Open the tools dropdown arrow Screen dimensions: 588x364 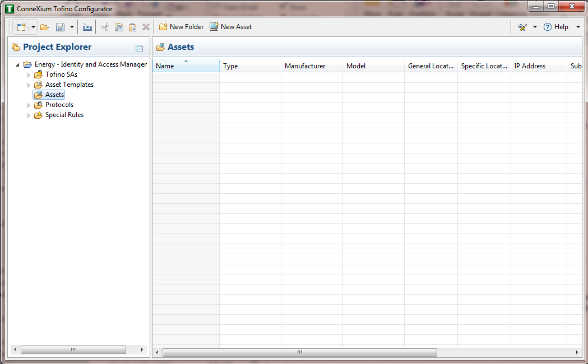click(535, 27)
